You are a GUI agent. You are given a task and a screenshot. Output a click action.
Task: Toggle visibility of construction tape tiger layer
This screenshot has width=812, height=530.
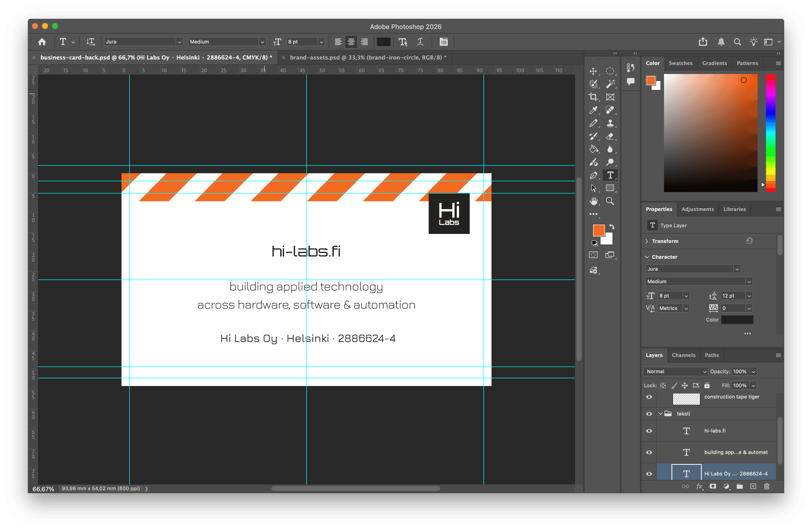coord(649,397)
